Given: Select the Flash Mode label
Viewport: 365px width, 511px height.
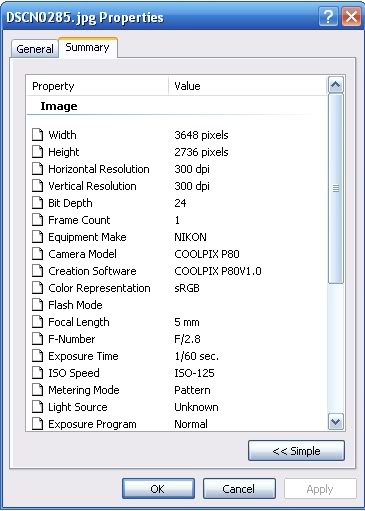Looking at the screenshot, I should pyautogui.click(x=75, y=305).
